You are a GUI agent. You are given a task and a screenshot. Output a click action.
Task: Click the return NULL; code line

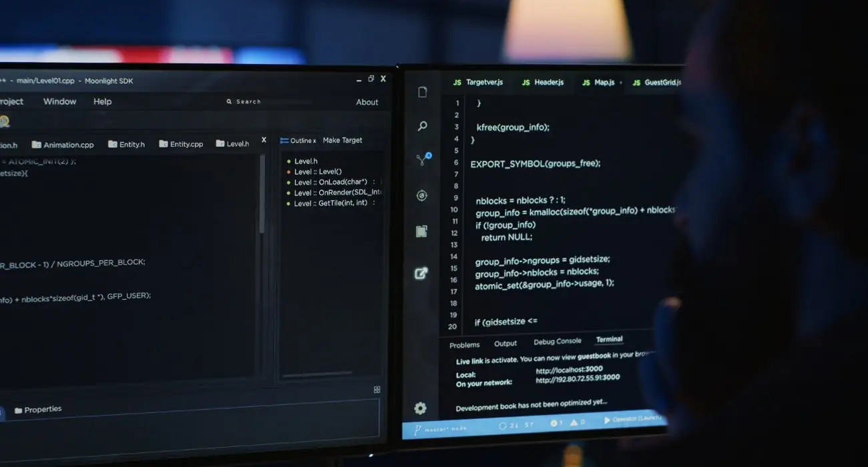(x=506, y=237)
